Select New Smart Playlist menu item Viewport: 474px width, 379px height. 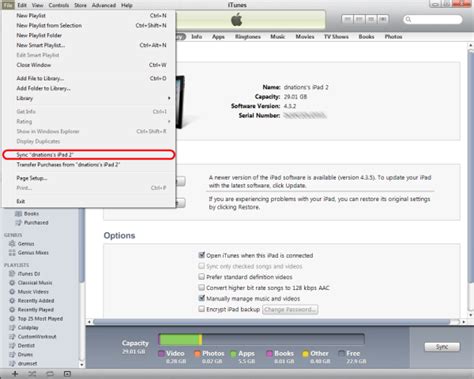pos(89,45)
